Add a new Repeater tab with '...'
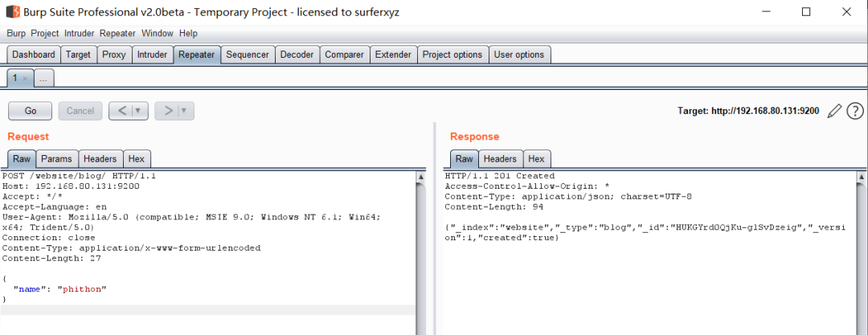The width and height of the screenshot is (868, 335). 43,79
